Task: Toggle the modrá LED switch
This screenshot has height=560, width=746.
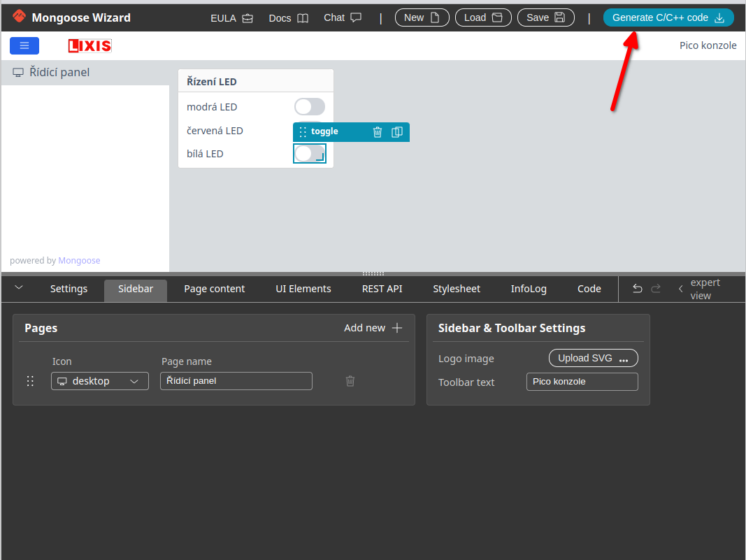Action: pyautogui.click(x=310, y=107)
